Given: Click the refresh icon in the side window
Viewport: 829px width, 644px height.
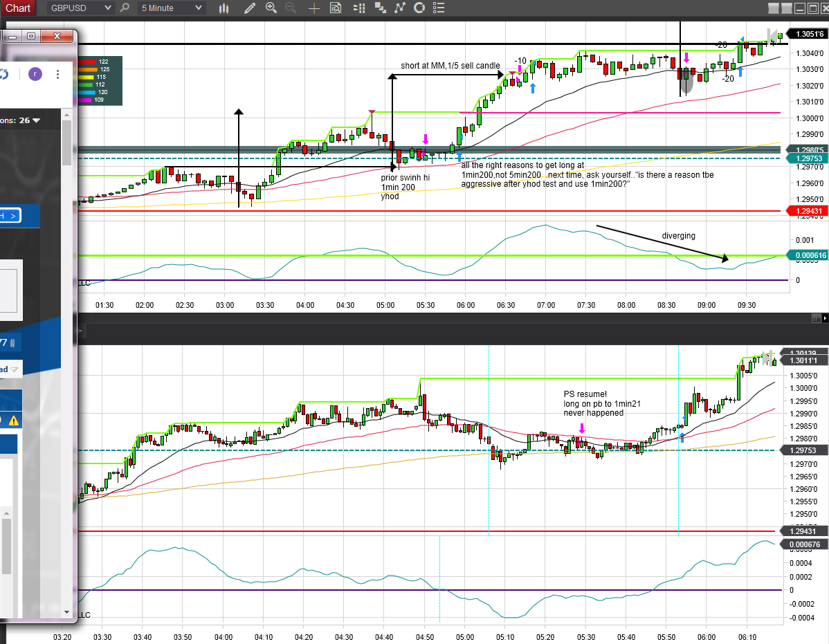Looking at the screenshot, I should (4, 75).
